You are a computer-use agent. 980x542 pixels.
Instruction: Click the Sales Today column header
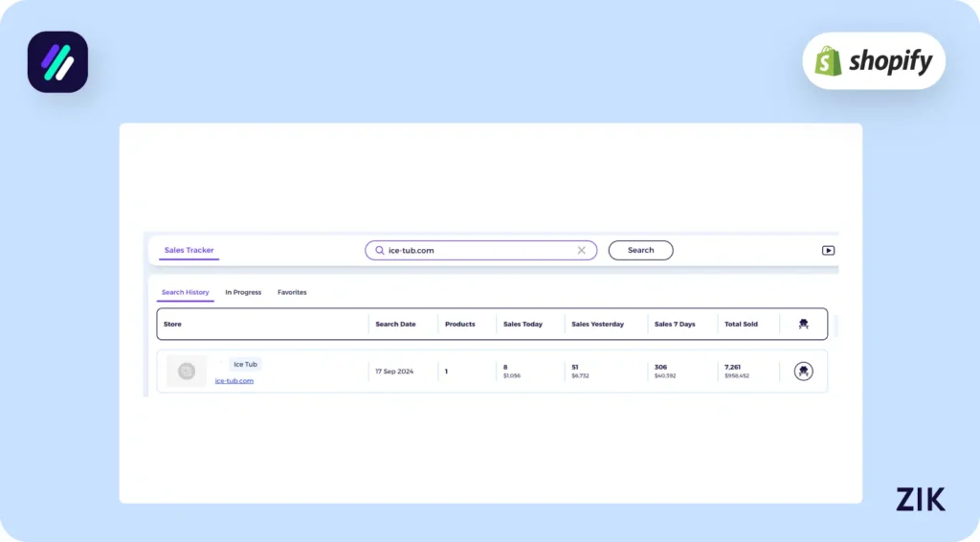523,325
